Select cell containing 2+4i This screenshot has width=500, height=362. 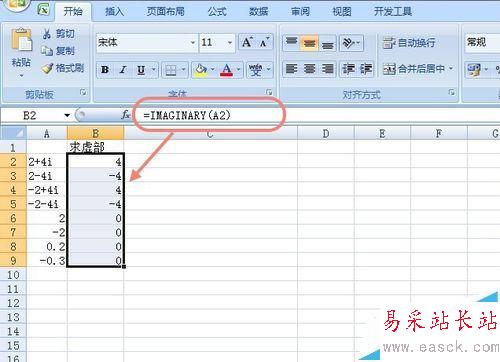(47, 162)
